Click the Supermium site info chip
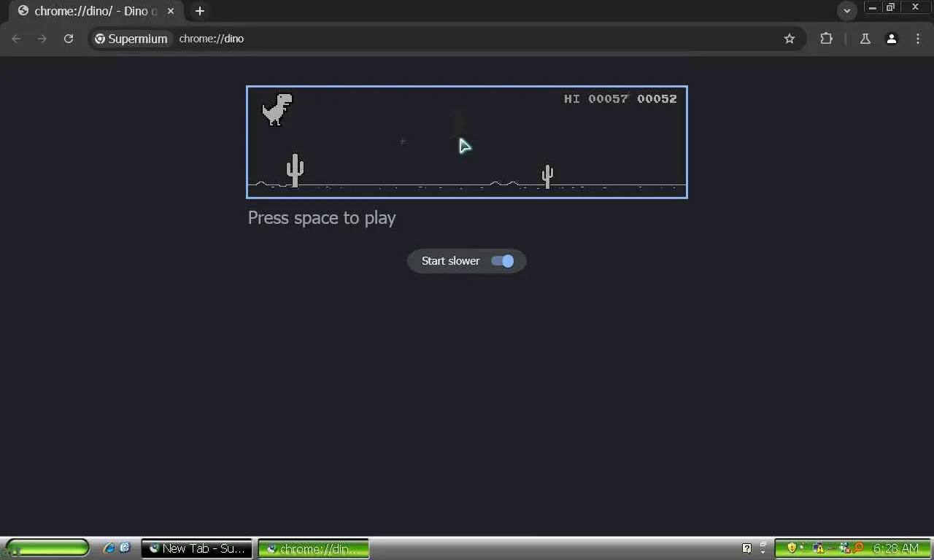Screen dimensions: 934x560 pyautogui.click(x=131, y=39)
